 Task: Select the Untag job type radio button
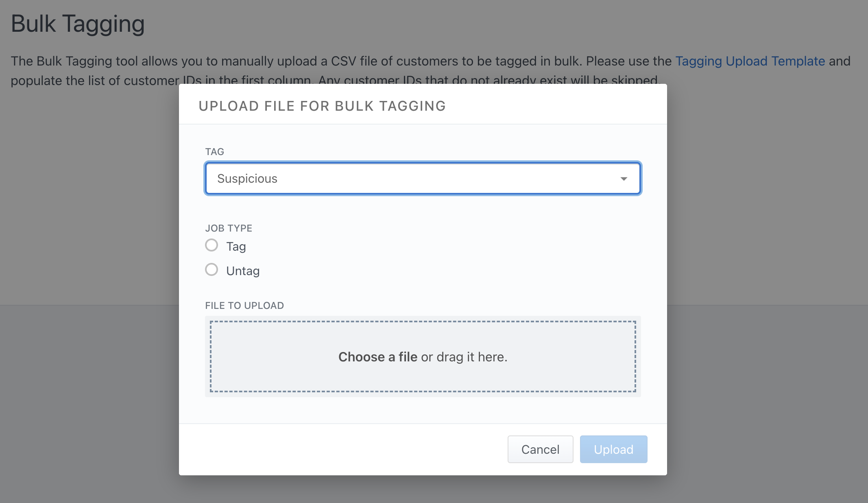212,270
